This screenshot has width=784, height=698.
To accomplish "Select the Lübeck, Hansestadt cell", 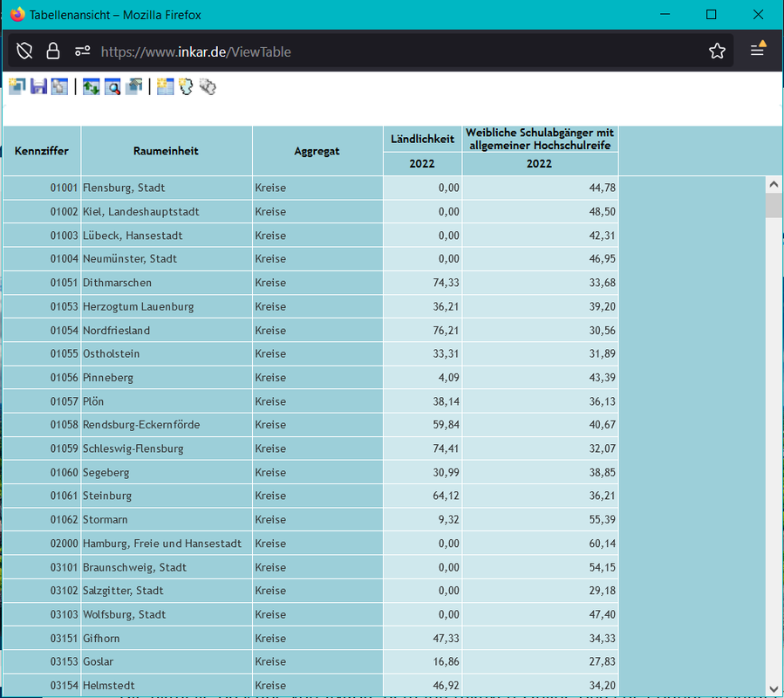I will [167, 236].
